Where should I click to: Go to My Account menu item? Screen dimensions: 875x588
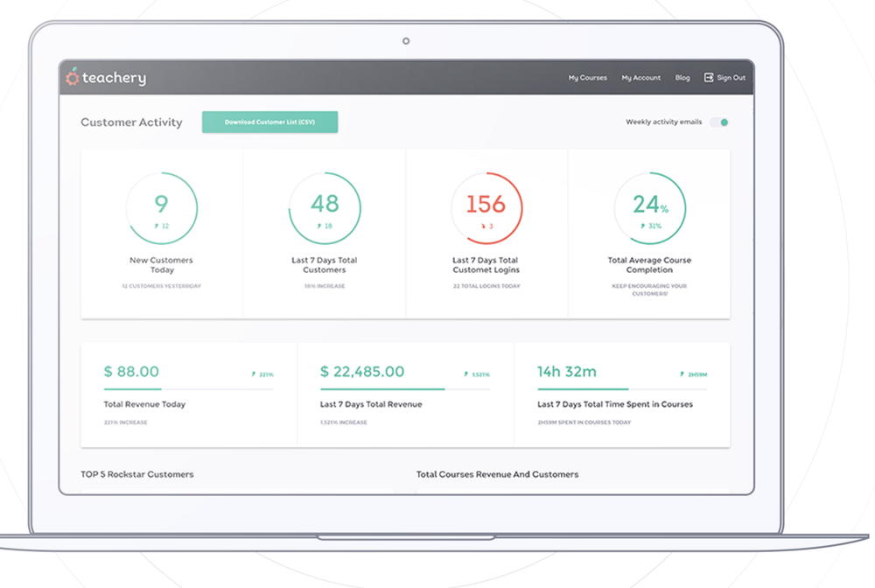pyautogui.click(x=641, y=78)
